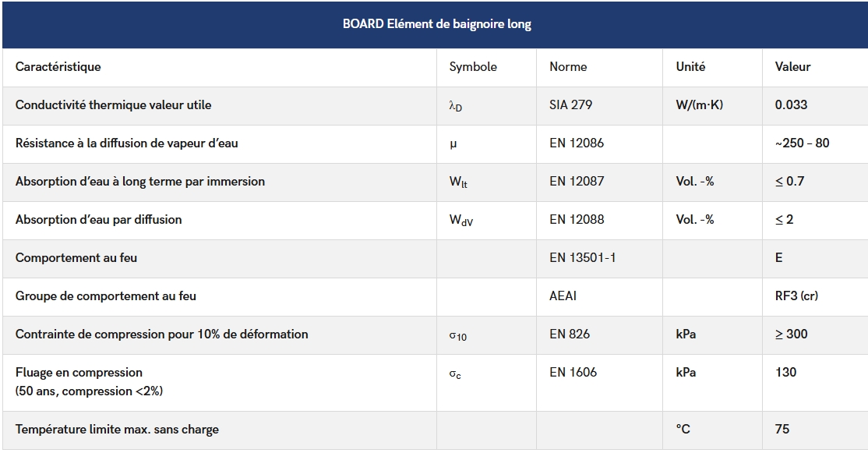The height and width of the screenshot is (453, 868).
Task: Select the 'EN 1606' norm cell
Action: point(573,372)
